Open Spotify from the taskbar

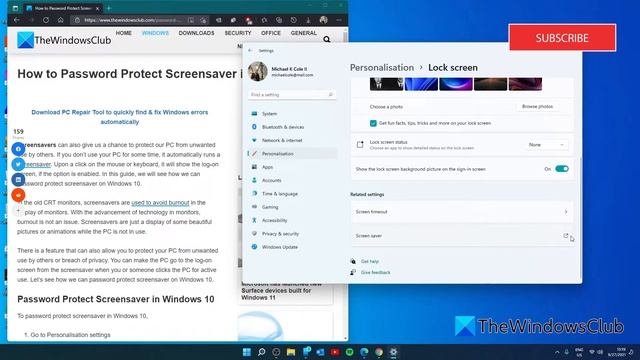point(349,352)
